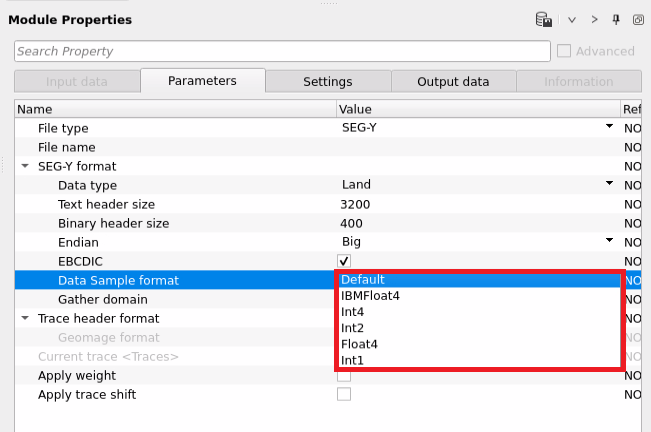Pin the Module Properties panel
This screenshot has height=432, width=651.
tap(616, 19)
